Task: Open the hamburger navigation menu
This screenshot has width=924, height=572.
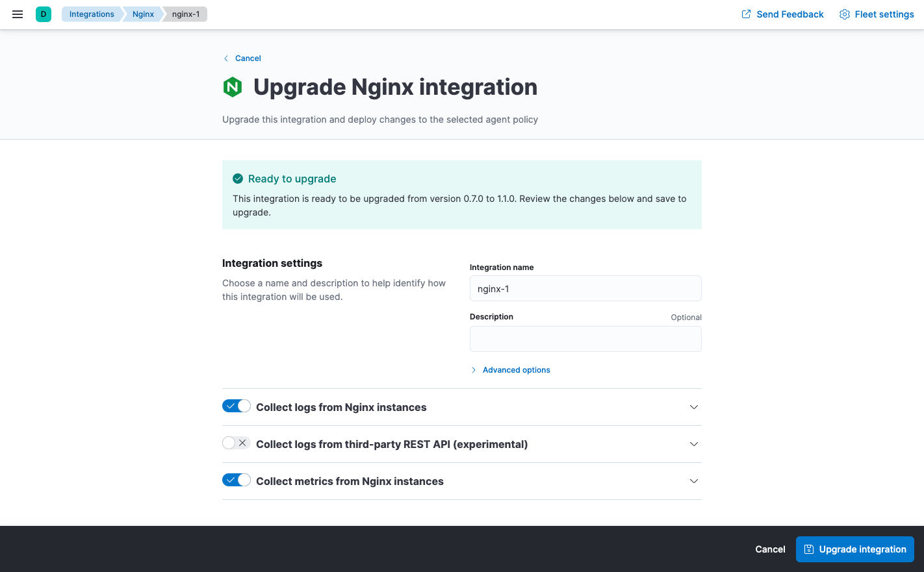Action: [18, 14]
